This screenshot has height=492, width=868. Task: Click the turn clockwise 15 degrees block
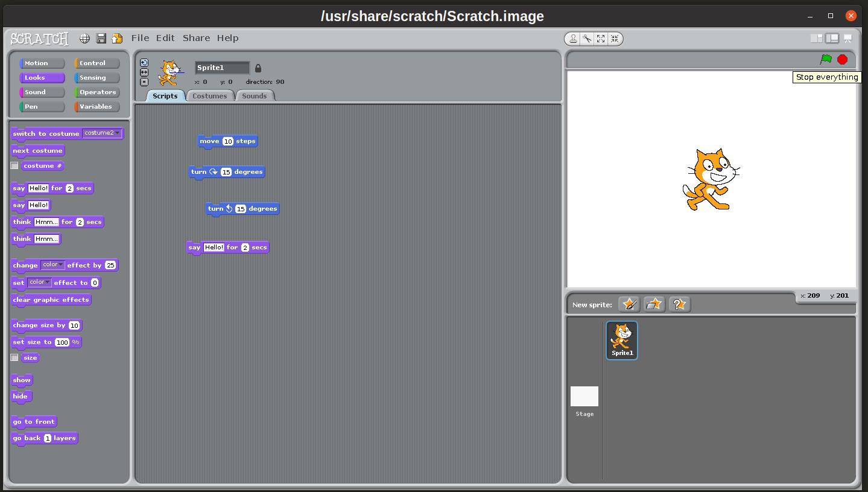(x=227, y=172)
